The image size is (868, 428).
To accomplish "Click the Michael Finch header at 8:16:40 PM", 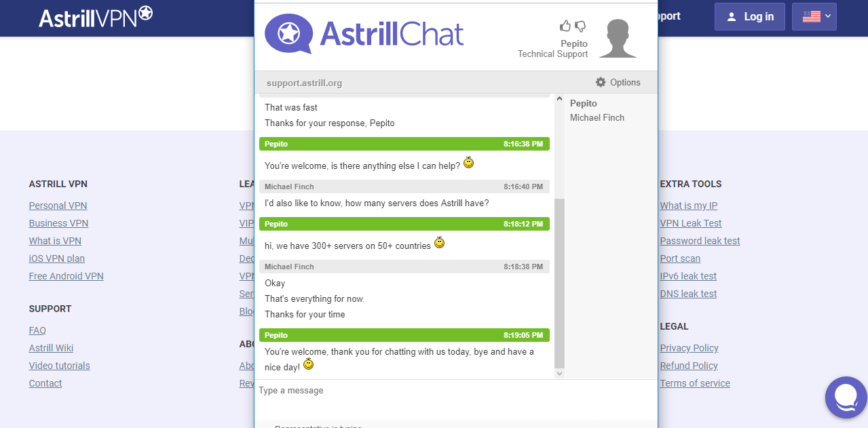I will tap(404, 187).
